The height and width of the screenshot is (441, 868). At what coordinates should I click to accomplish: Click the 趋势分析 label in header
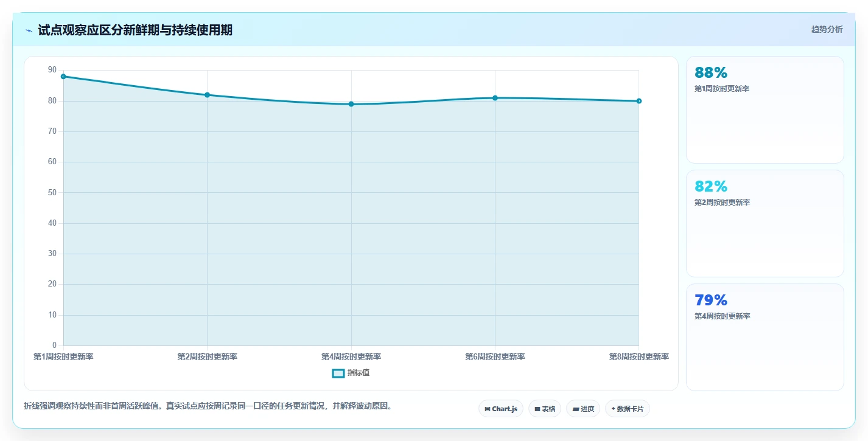point(827,29)
